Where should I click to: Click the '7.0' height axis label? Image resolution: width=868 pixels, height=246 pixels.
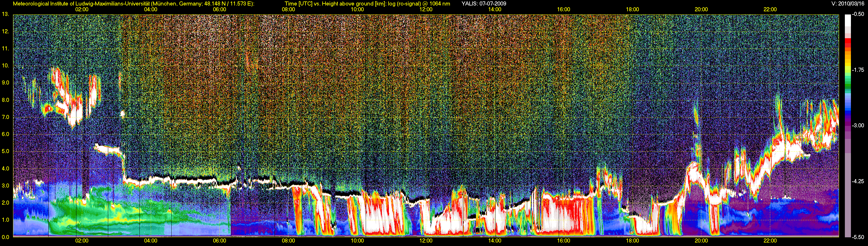[5, 117]
